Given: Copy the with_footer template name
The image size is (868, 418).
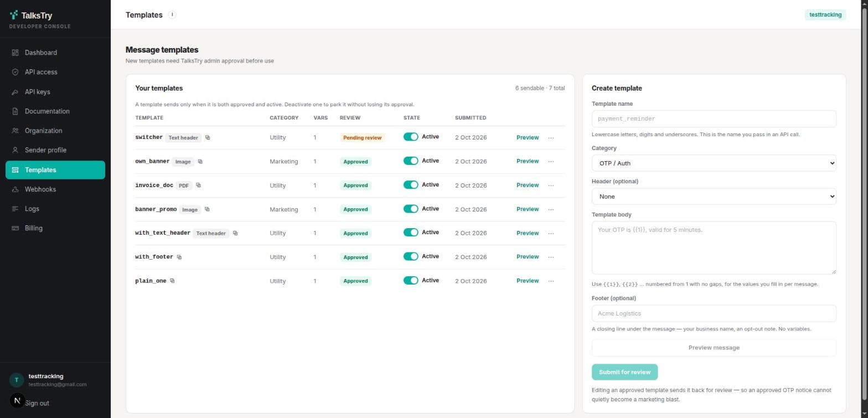Looking at the screenshot, I should [179, 257].
